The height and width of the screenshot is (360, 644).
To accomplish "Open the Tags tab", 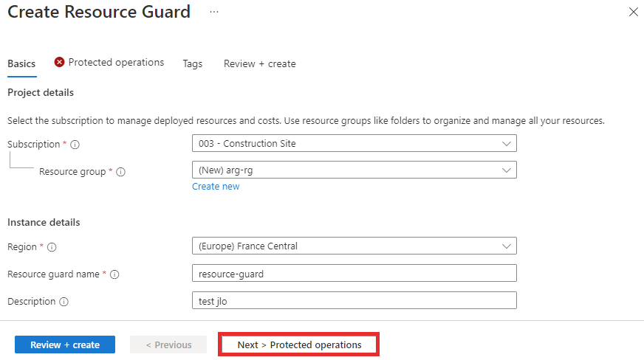I will pyautogui.click(x=193, y=64).
